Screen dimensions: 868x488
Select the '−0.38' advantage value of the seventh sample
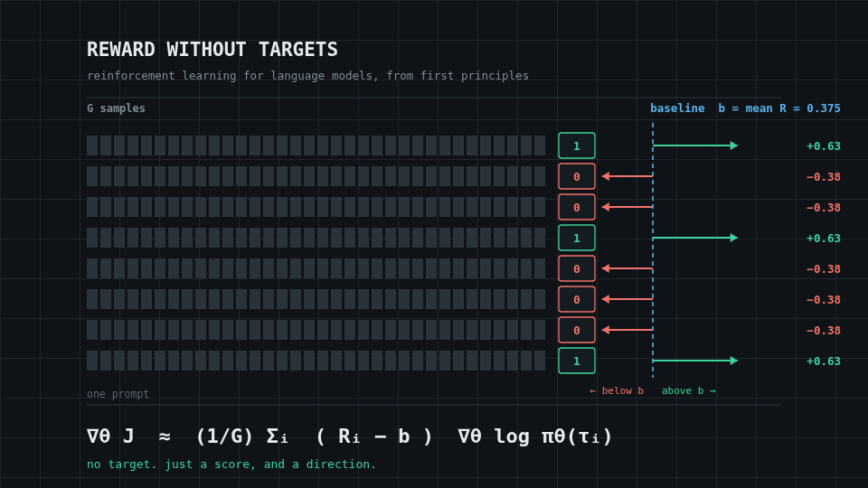823,331
